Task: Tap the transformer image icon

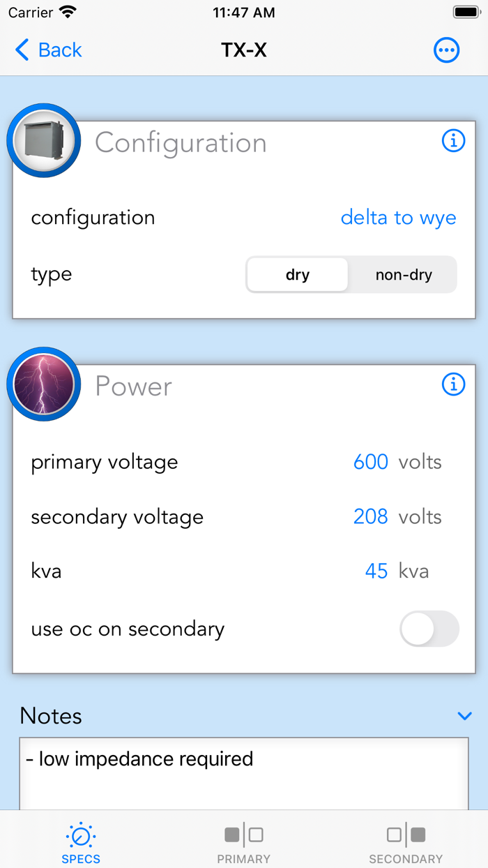Action: 44,141
